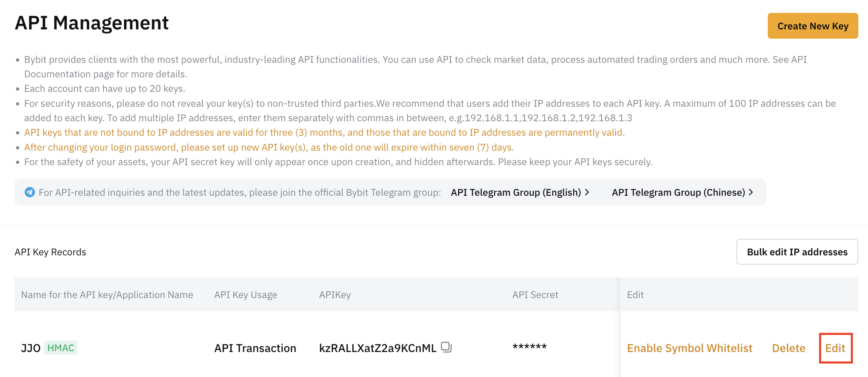Click the API Key Records heading
The width and height of the screenshot is (868, 377).
[50, 252]
